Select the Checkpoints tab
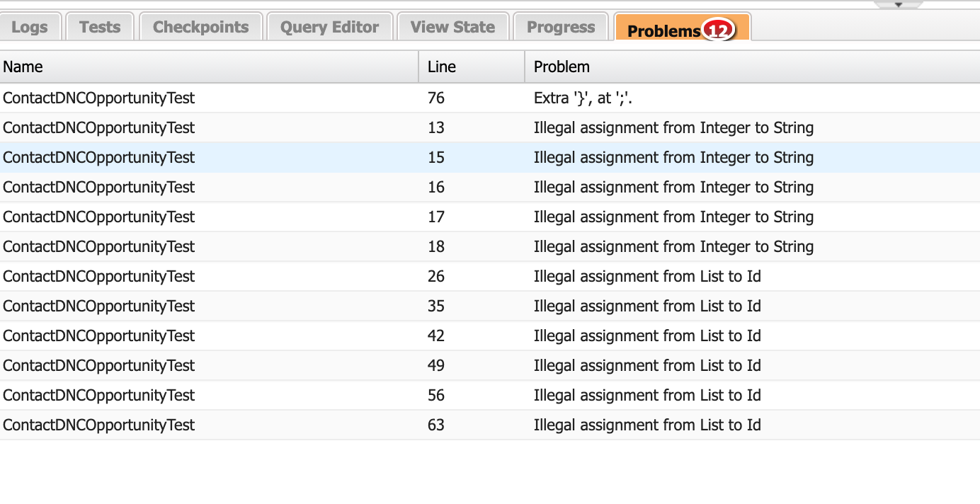The image size is (980, 504). click(200, 28)
